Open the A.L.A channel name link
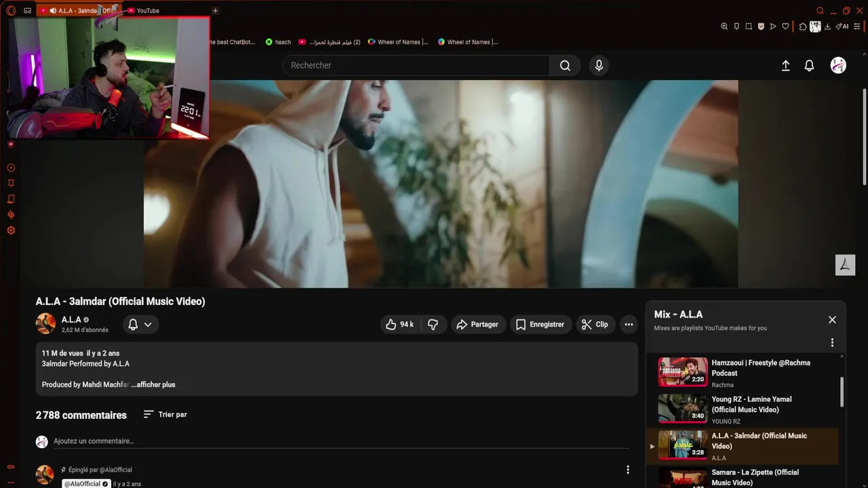868x488 pixels. click(71, 319)
